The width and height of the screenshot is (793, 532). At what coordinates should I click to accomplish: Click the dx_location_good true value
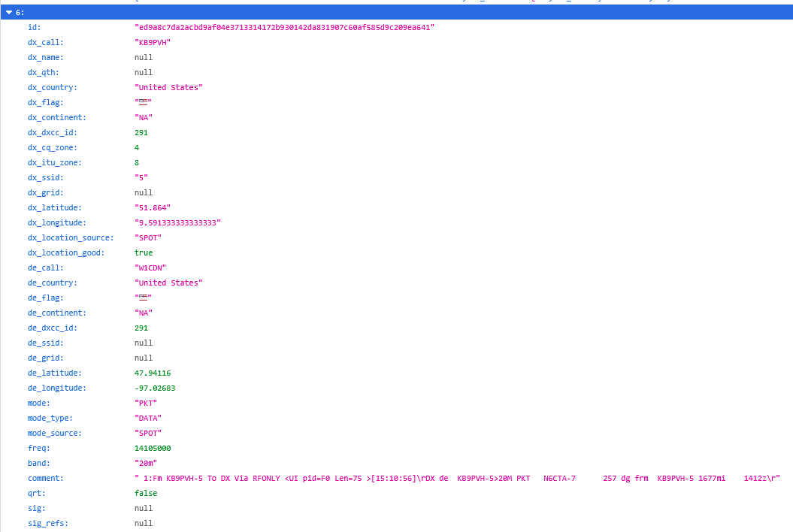144,253
